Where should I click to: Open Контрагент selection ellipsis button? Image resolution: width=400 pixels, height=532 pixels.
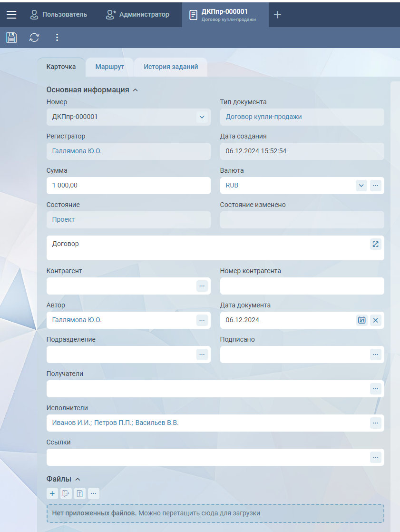[202, 286]
